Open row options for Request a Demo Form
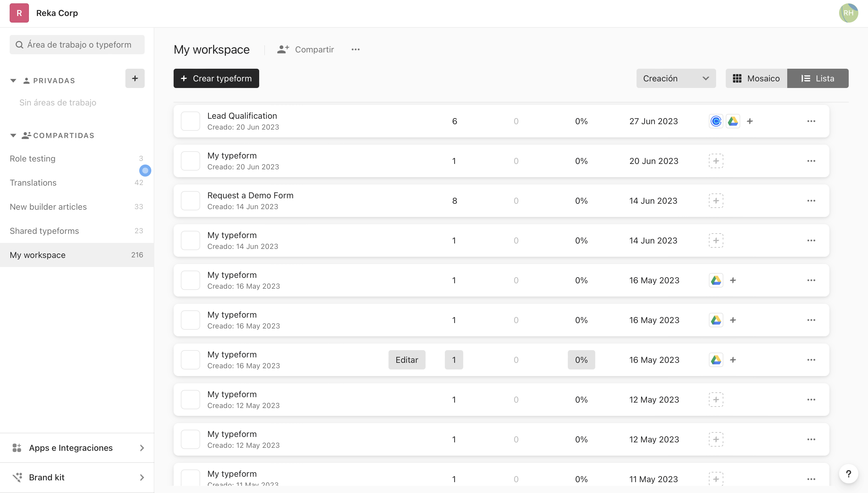The height and width of the screenshot is (493, 868). tap(811, 200)
